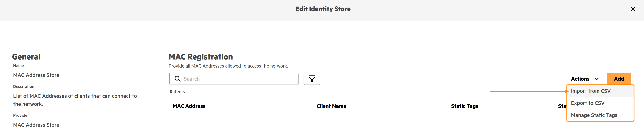Screen dimensions: 644x140
Task: Click the MAC Address Store name value
Action: [36, 75]
